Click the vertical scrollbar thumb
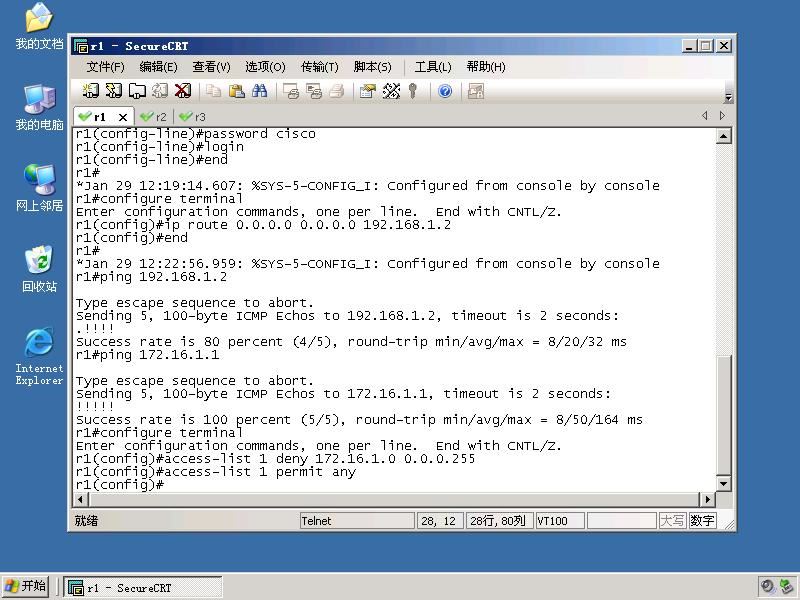 (x=723, y=415)
